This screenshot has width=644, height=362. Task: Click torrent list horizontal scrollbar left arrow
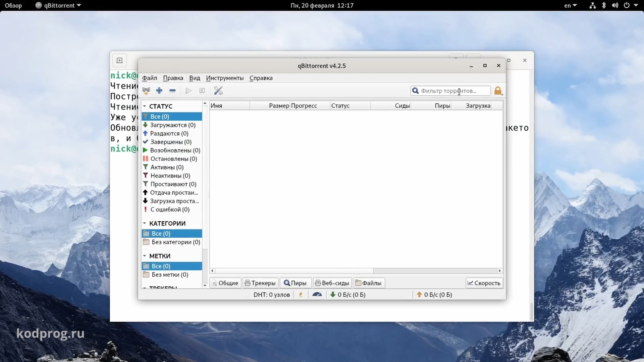click(212, 271)
